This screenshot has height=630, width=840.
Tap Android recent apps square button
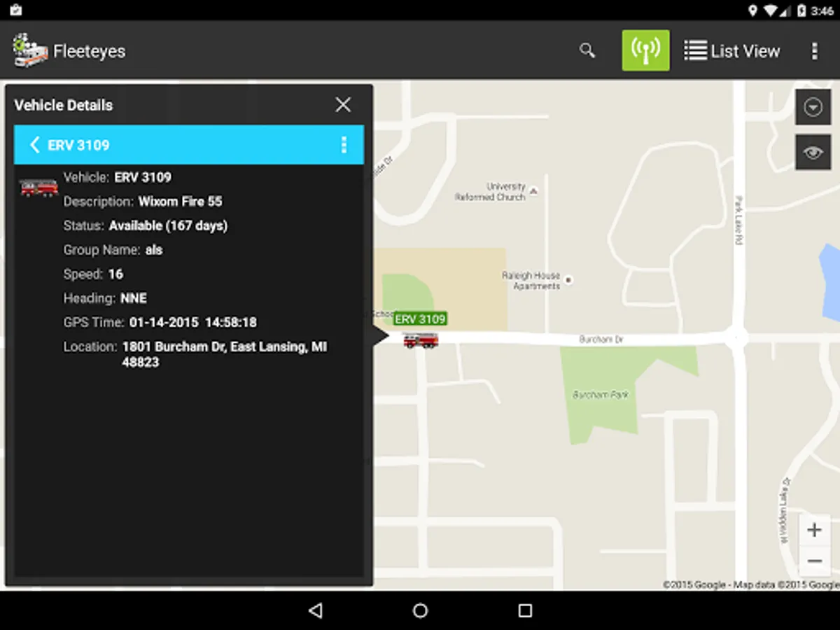[525, 610]
